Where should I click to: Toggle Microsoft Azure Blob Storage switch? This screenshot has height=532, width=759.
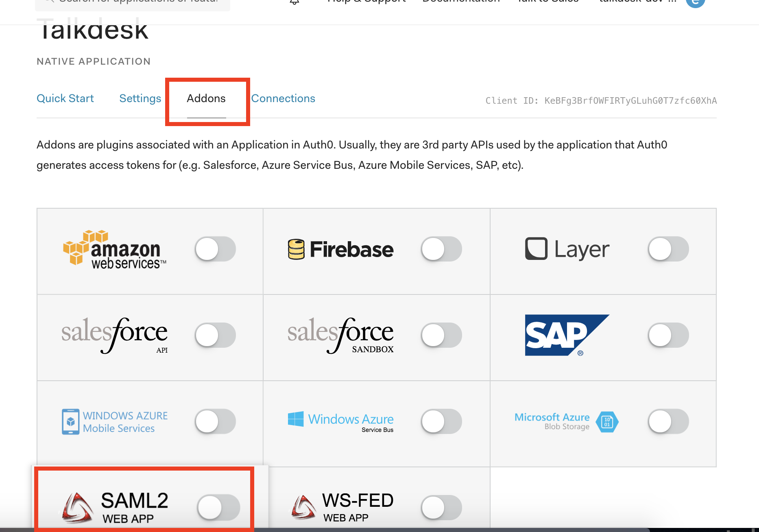point(668,421)
